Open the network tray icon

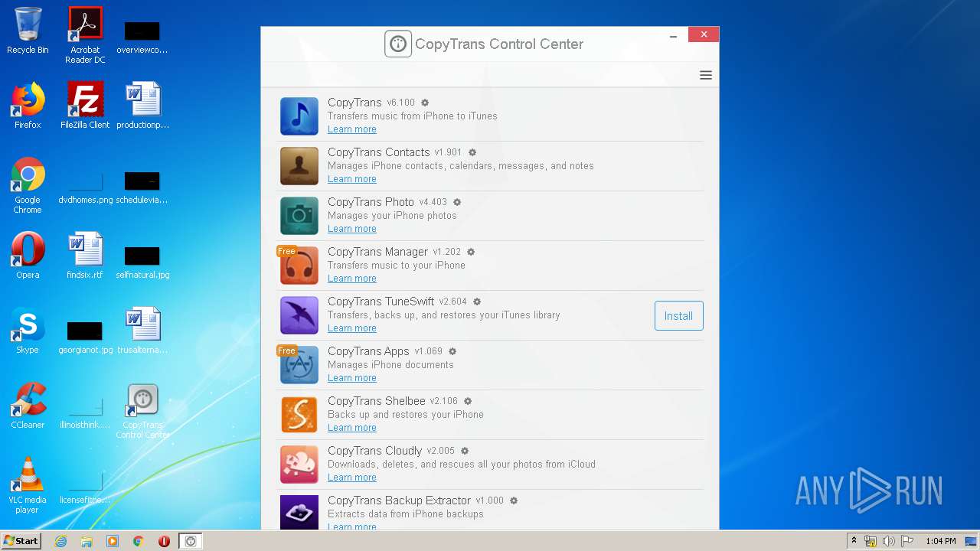[x=871, y=541]
